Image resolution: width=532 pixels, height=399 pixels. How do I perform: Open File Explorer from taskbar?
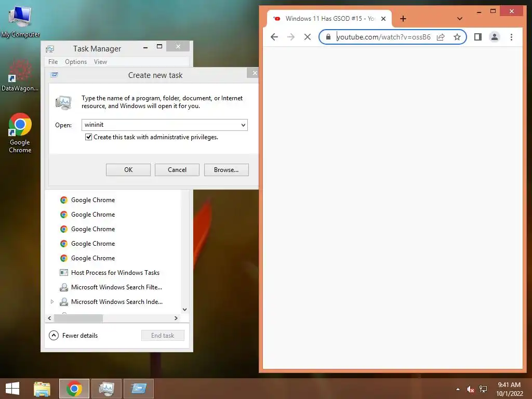coord(42,389)
